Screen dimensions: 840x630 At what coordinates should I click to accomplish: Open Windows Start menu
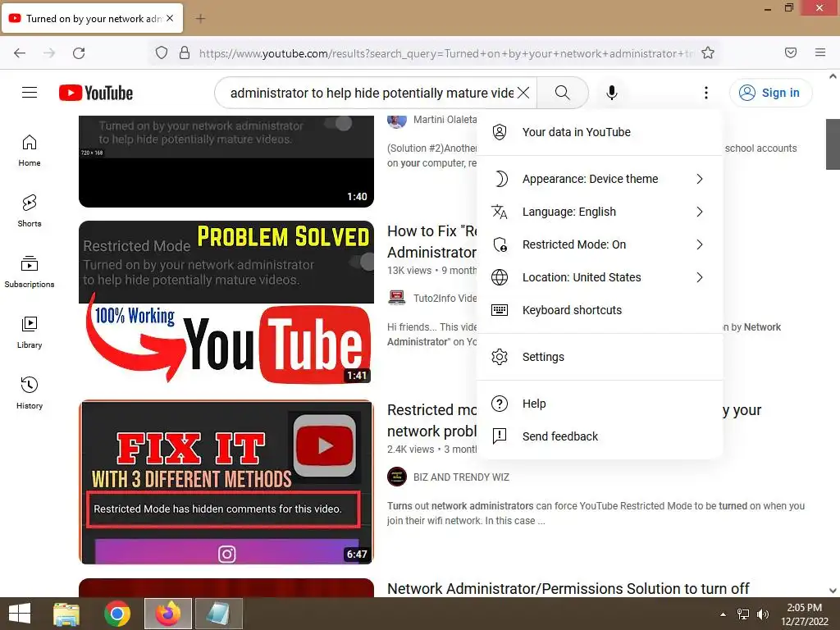click(x=20, y=614)
